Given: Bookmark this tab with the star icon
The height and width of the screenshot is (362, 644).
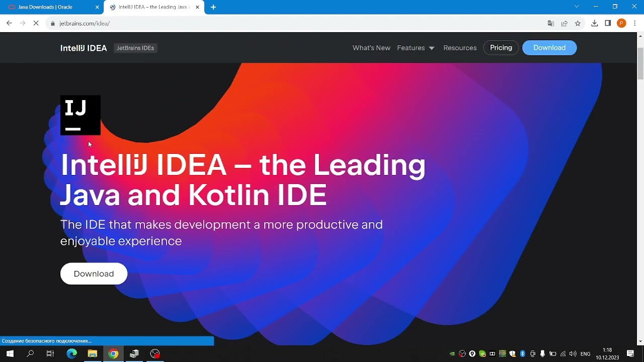Looking at the screenshot, I should coord(578,23).
